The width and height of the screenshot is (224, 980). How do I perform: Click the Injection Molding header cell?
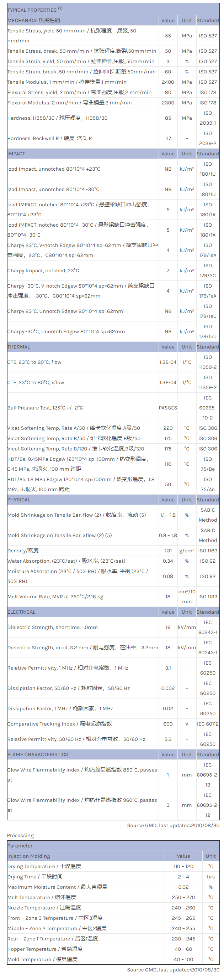point(29,856)
